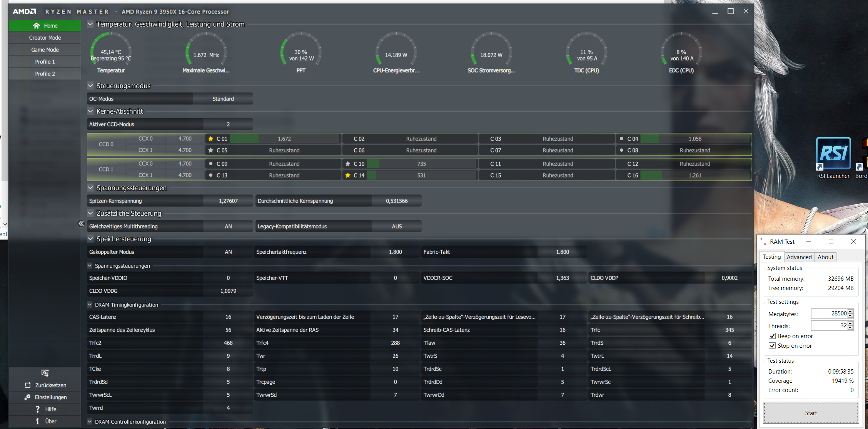Click the Megabytes input field
The image size is (868, 429).
coord(828,313)
